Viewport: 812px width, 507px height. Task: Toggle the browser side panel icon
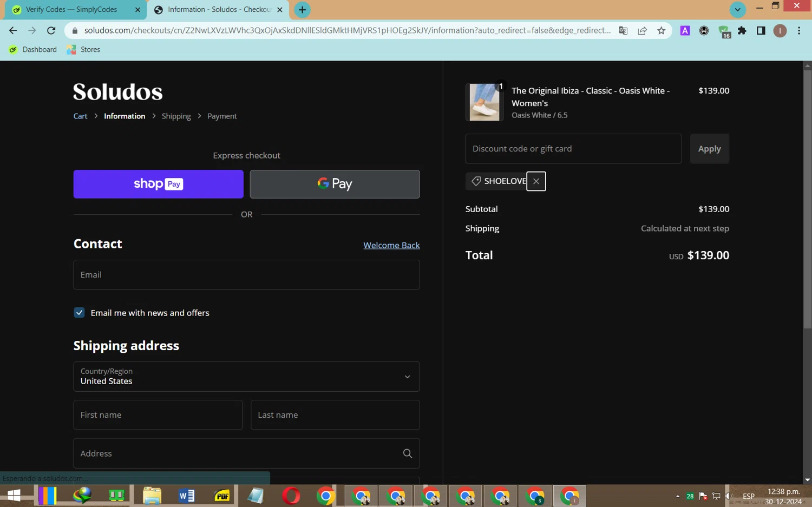(761, 31)
